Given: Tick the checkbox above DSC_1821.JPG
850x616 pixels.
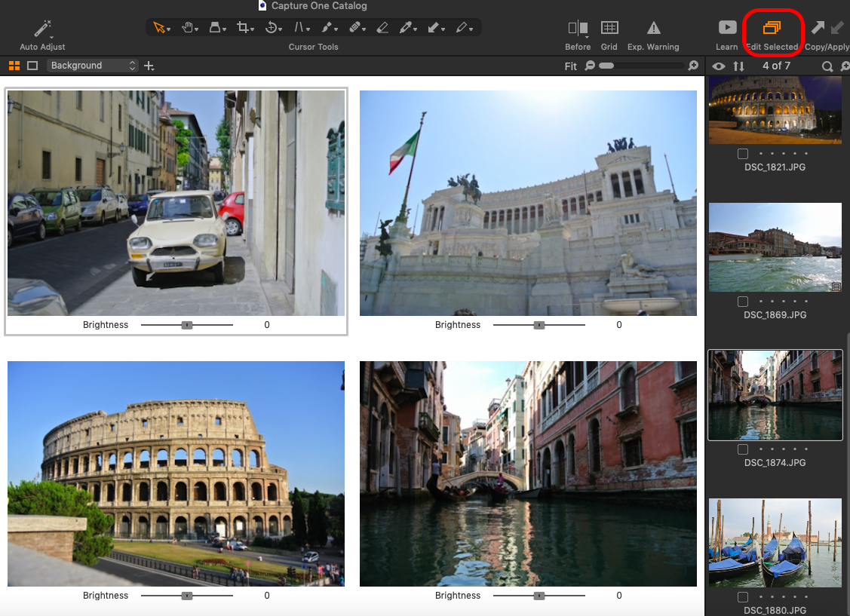Looking at the screenshot, I should click(743, 154).
